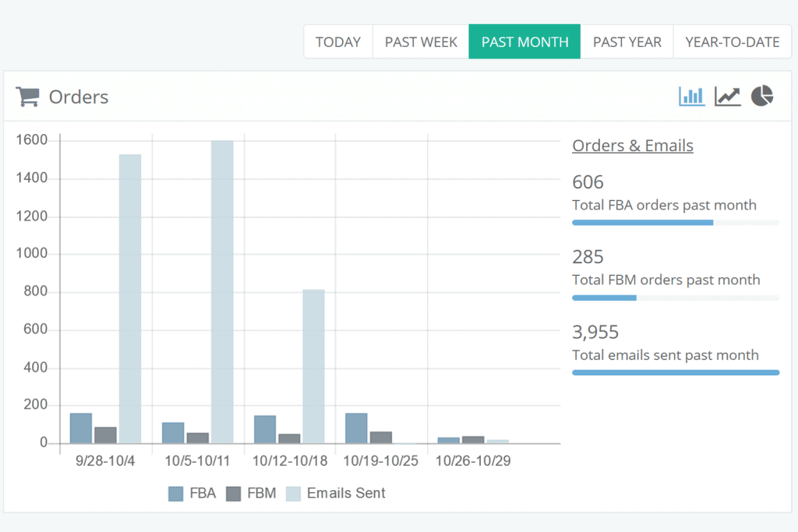Toggle FBM series in chart legend

pos(251,493)
